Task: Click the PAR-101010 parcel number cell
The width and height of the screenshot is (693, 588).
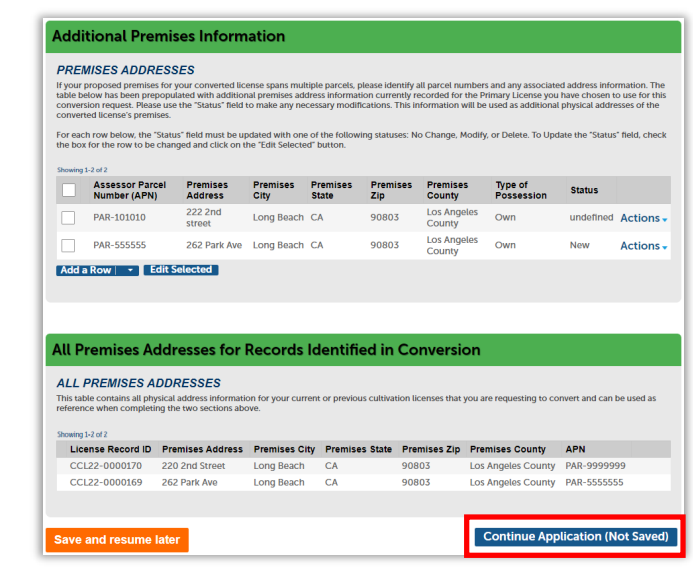Action: click(x=119, y=218)
